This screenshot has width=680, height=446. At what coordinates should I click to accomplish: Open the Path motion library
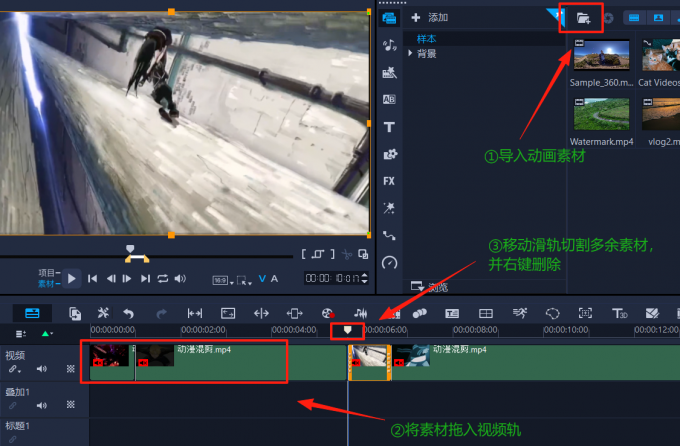(x=389, y=236)
